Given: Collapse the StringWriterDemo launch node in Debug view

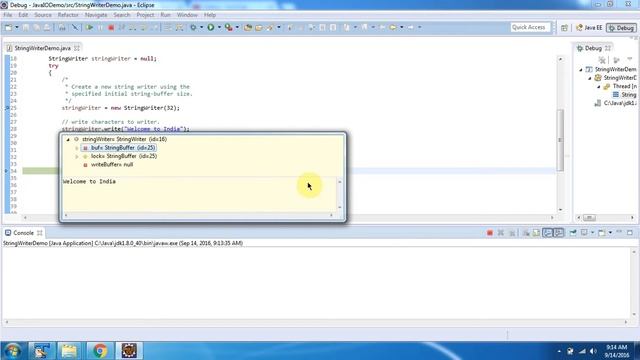Looking at the screenshot, I should pyautogui.click(x=581, y=69).
